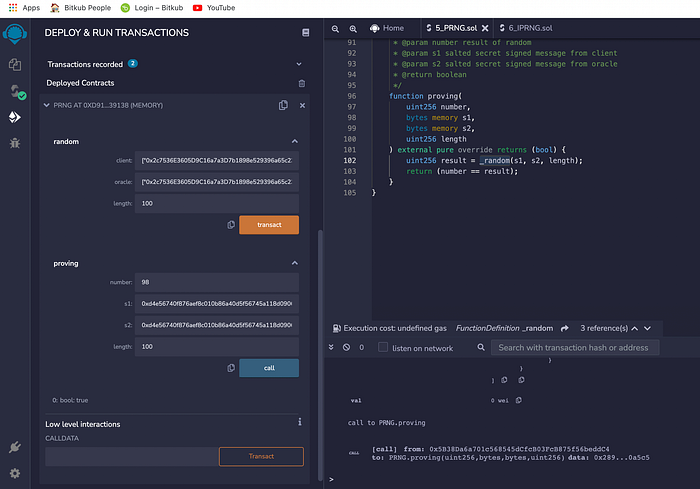Viewport: 700px width, 489px height.
Task: Expand the Transactions recorded section
Action: [299, 64]
